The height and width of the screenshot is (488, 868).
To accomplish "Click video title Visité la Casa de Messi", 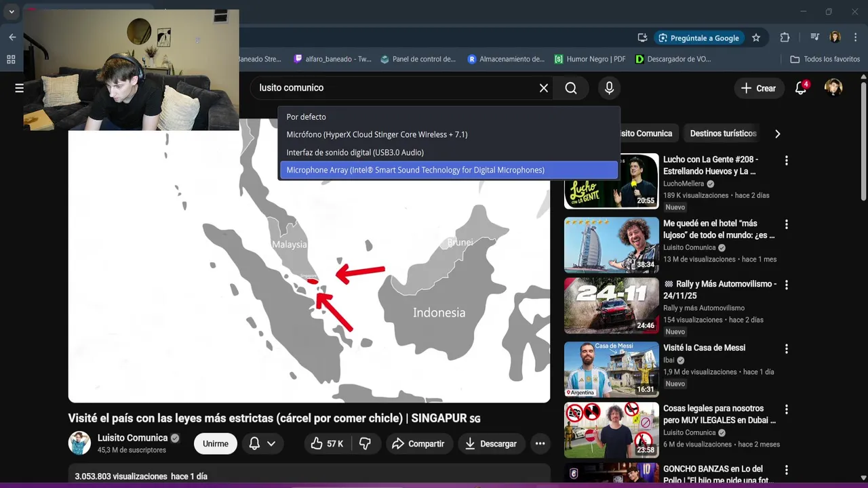I will coord(704,348).
